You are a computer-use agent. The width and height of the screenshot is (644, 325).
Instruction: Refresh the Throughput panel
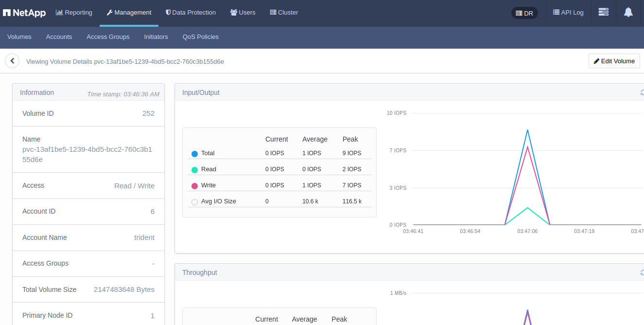point(642,272)
